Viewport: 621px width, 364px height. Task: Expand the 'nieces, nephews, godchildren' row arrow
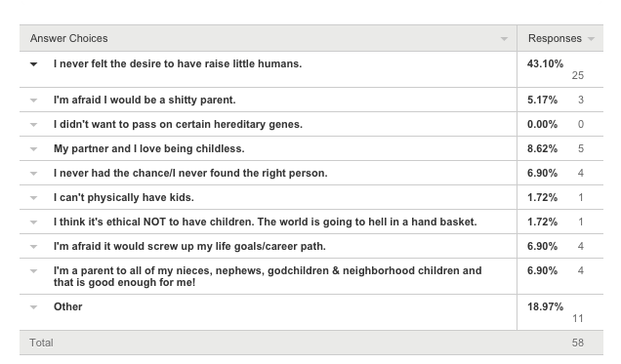(x=33, y=271)
